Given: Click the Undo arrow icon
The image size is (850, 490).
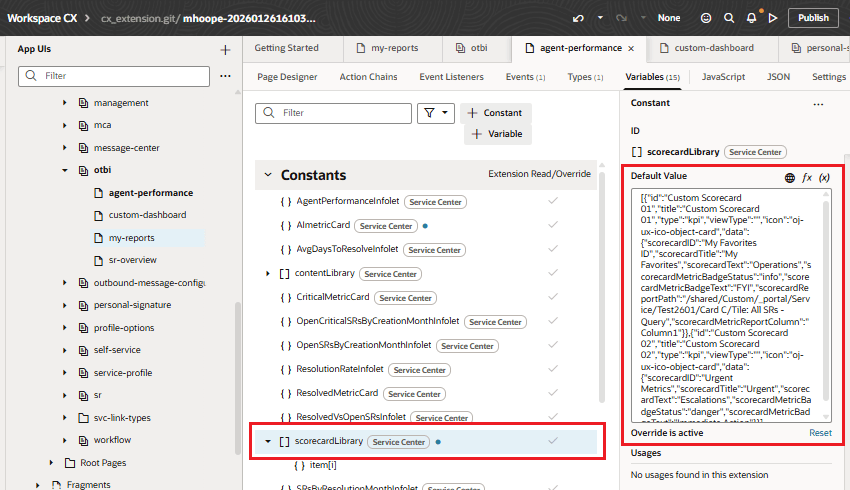Looking at the screenshot, I should pos(578,18).
